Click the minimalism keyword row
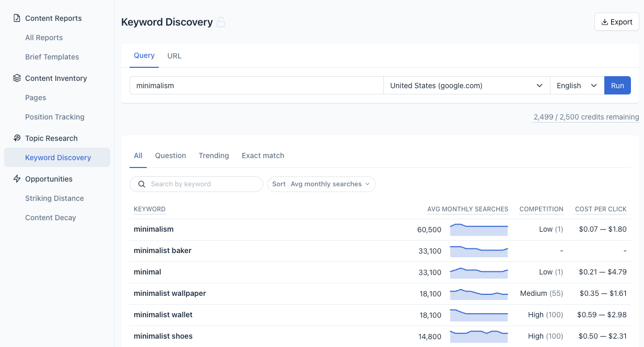Screen dimensions: 644x347 pyautogui.click(x=380, y=230)
